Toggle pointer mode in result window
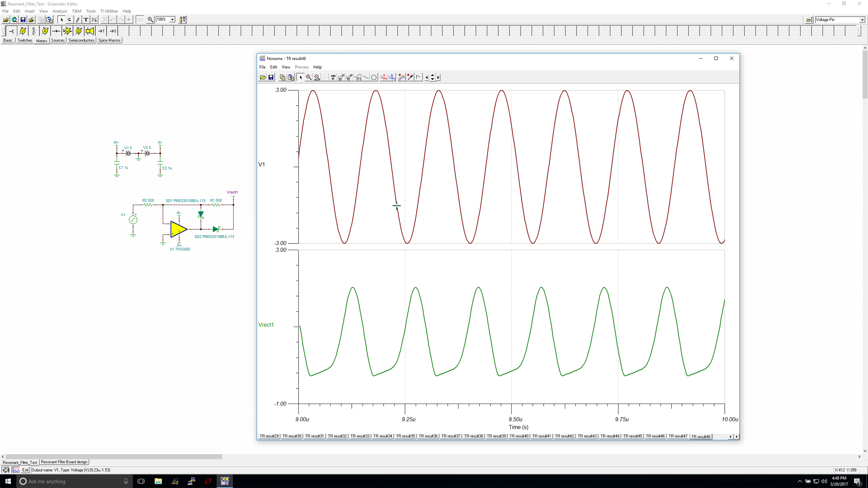The height and width of the screenshot is (488, 868). [301, 78]
